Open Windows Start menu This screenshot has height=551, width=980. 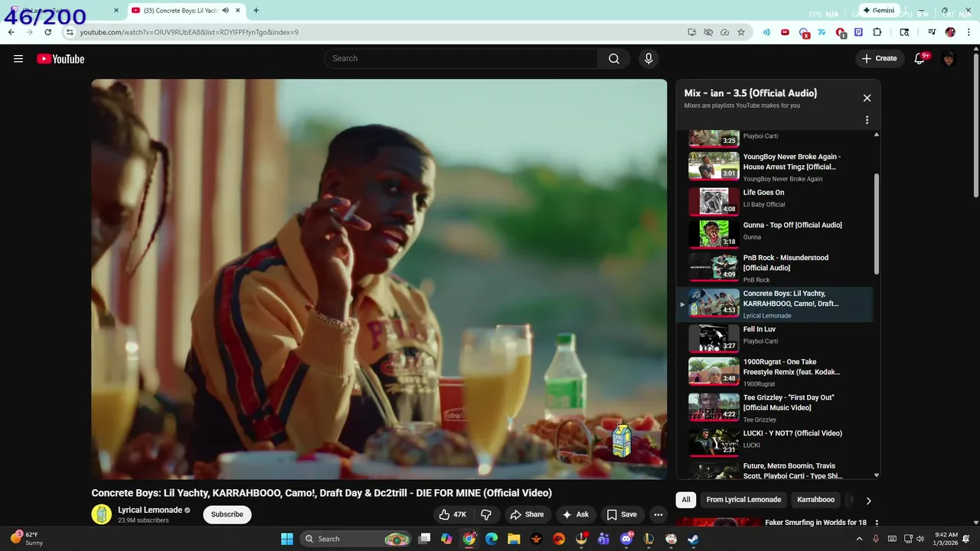(x=287, y=539)
